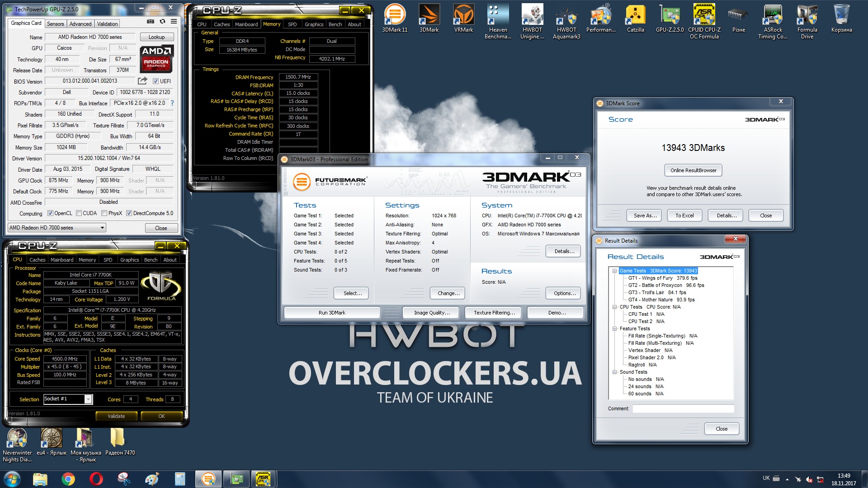Image resolution: width=868 pixels, height=488 pixels.
Task: Open Chrome from the taskbar
Action: 68,479
